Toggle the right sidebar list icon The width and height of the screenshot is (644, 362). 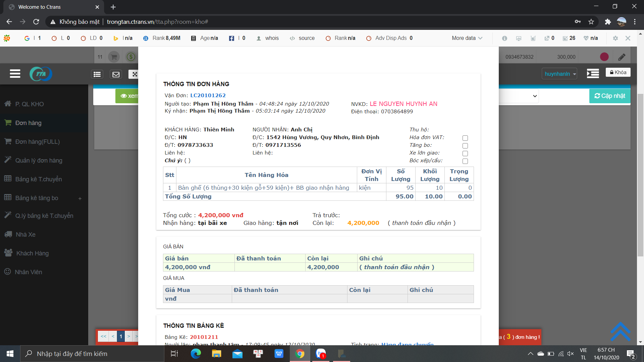(593, 74)
